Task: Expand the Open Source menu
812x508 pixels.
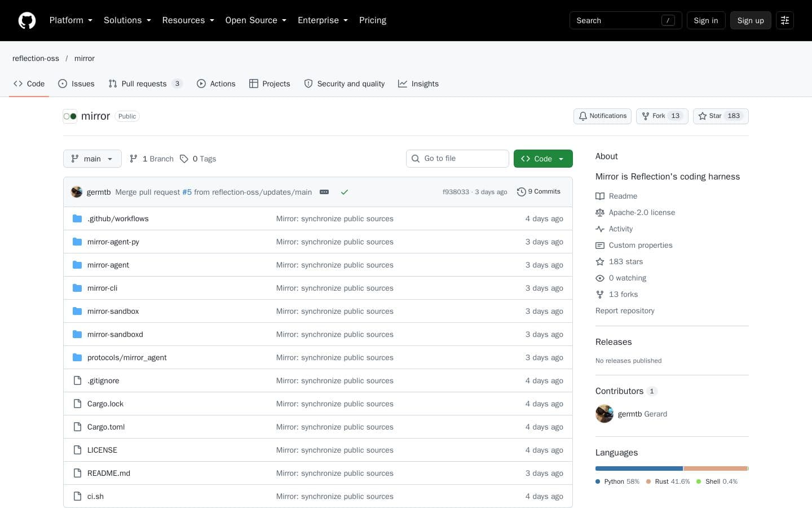Action: coord(256,20)
